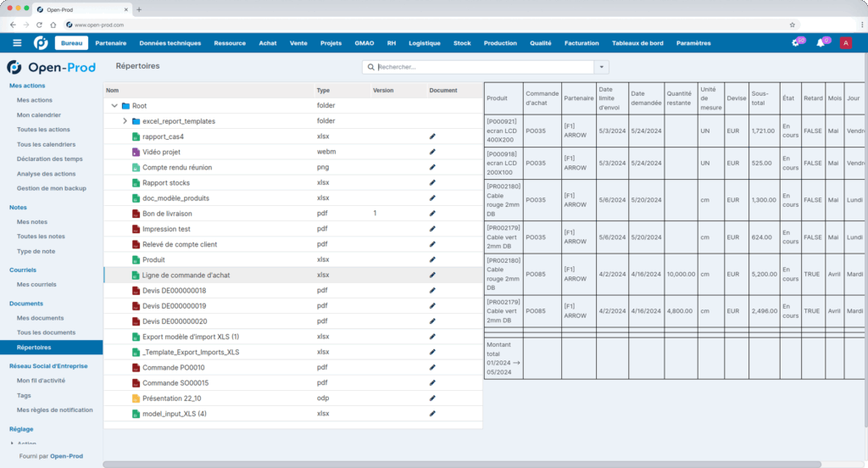Viewport: 868px width, 468px height.
Task: Click the edit pencil for model_input_XLS (4)
Action: click(x=432, y=414)
